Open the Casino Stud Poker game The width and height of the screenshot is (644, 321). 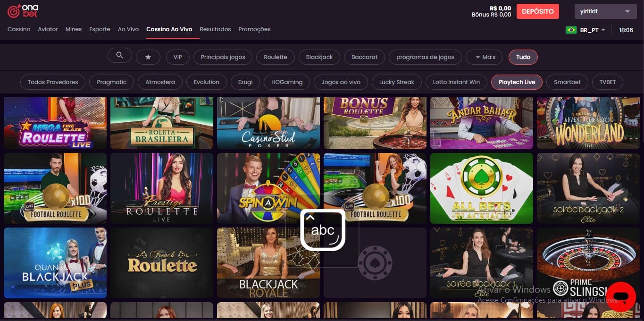[268, 123]
